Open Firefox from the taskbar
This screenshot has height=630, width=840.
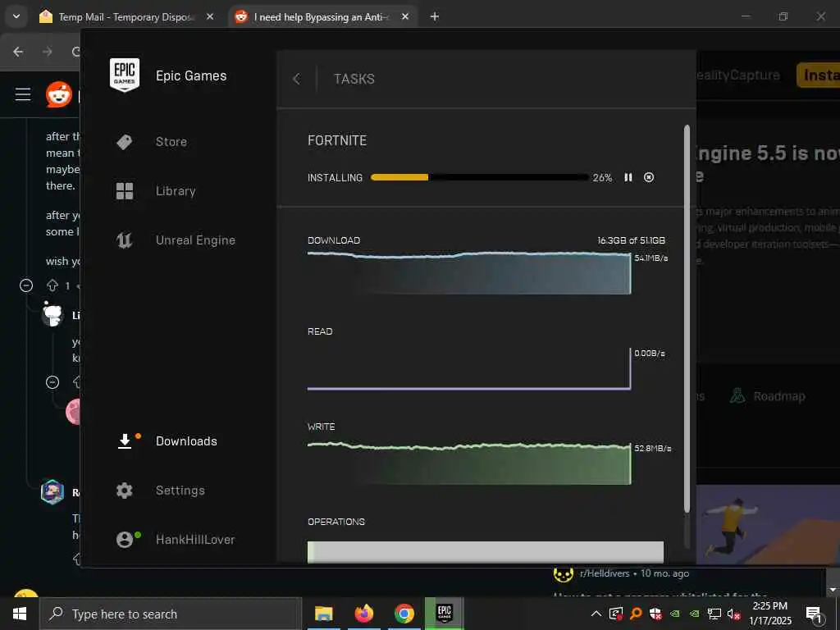click(363, 614)
